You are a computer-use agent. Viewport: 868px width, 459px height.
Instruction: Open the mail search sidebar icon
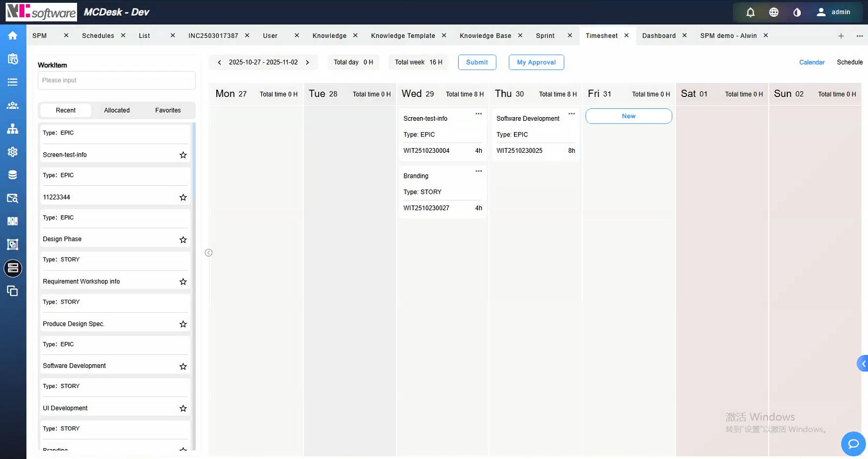(12, 198)
